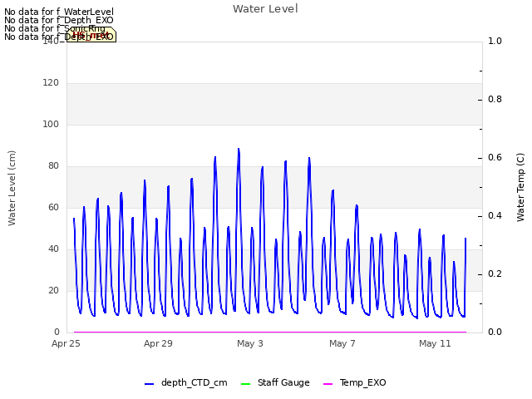Toggle the depth_CTD_cm legend entry

click(186, 382)
